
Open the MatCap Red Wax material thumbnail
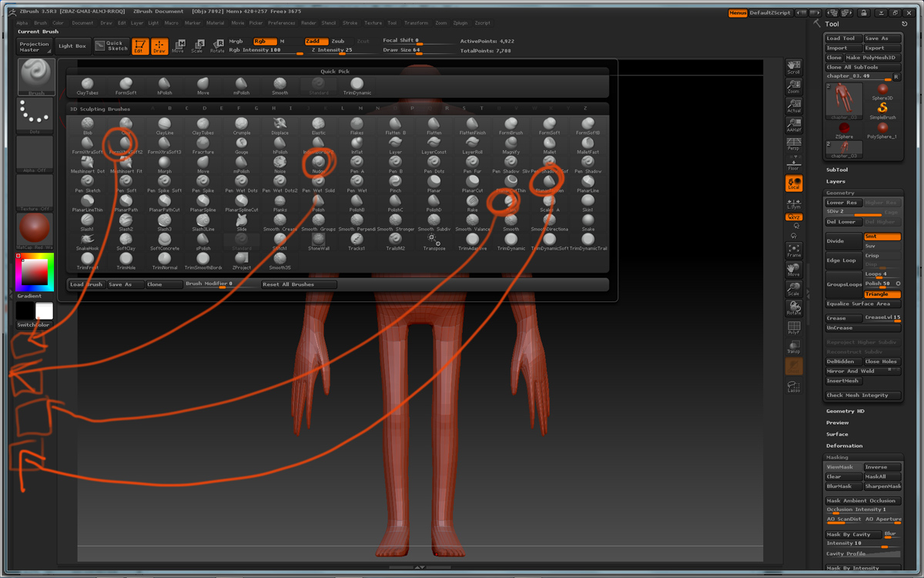[x=35, y=232]
